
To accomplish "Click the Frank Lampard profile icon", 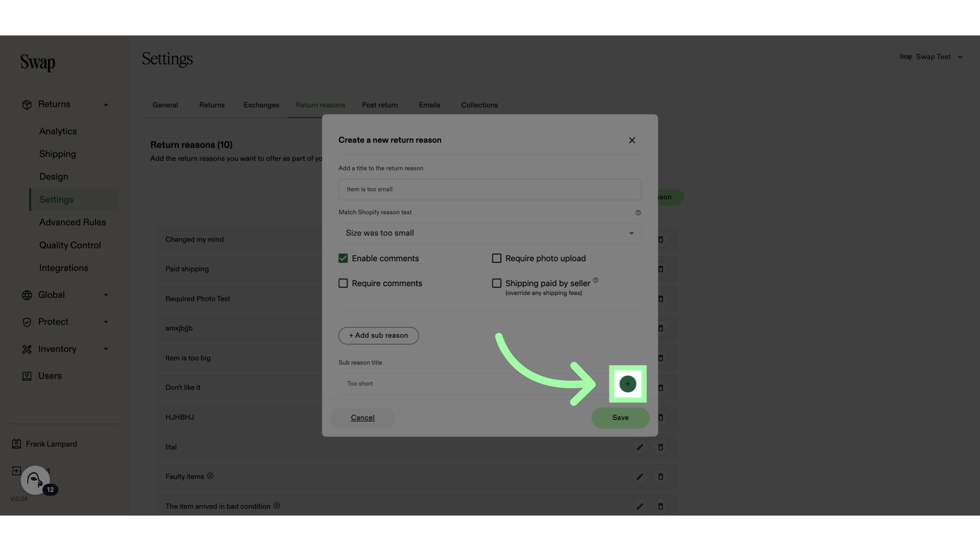I will click(x=16, y=444).
